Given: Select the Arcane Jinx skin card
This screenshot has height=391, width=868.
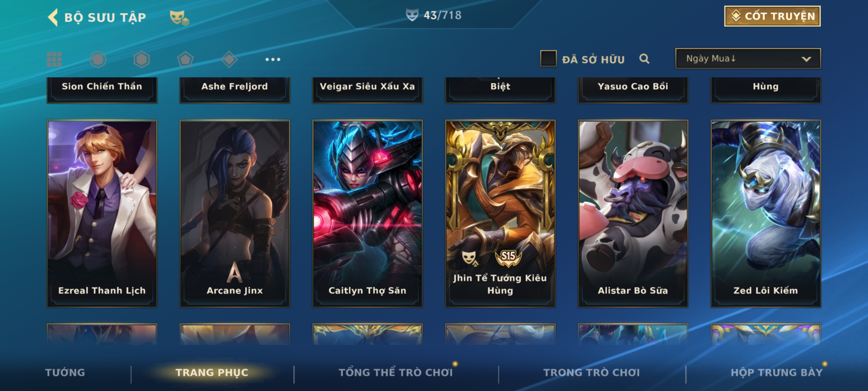Looking at the screenshot, I should click(x=235, y=214).
